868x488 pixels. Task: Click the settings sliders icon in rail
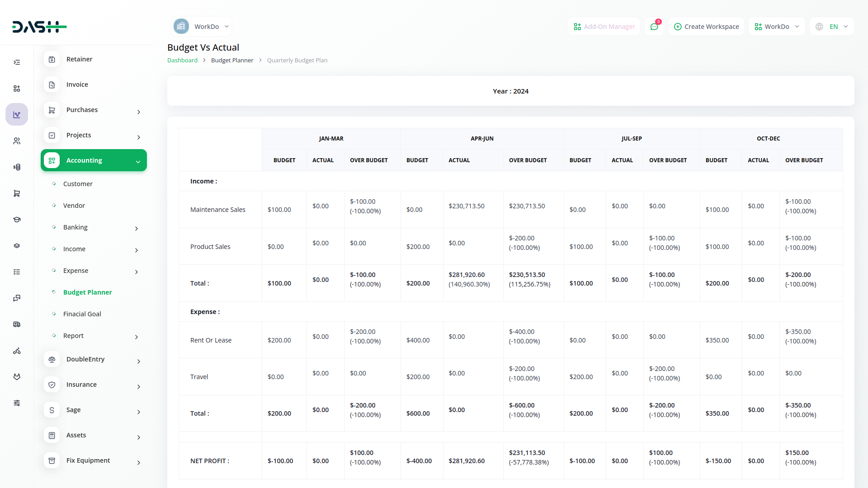pyautogui.click(x=17, y=403)
